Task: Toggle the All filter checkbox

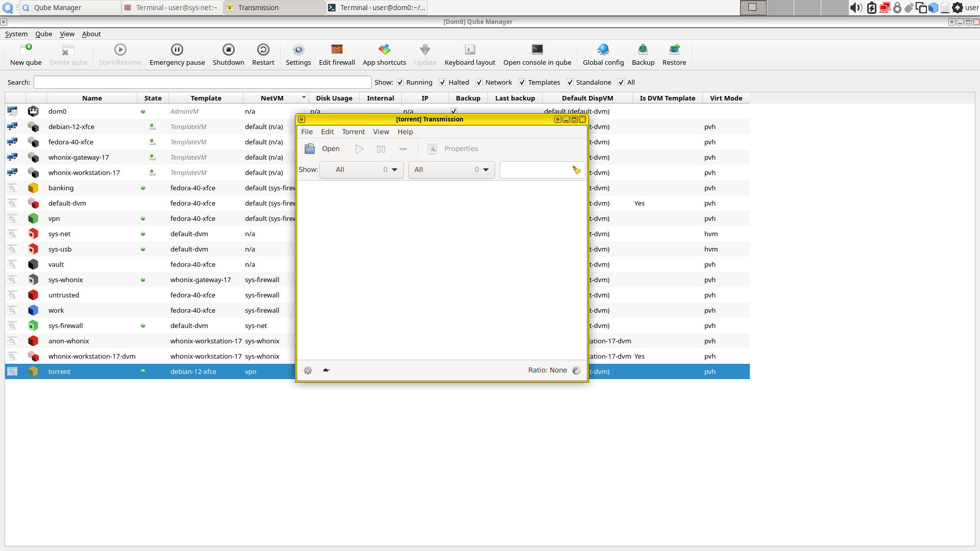Action: [x=621, y=83]
